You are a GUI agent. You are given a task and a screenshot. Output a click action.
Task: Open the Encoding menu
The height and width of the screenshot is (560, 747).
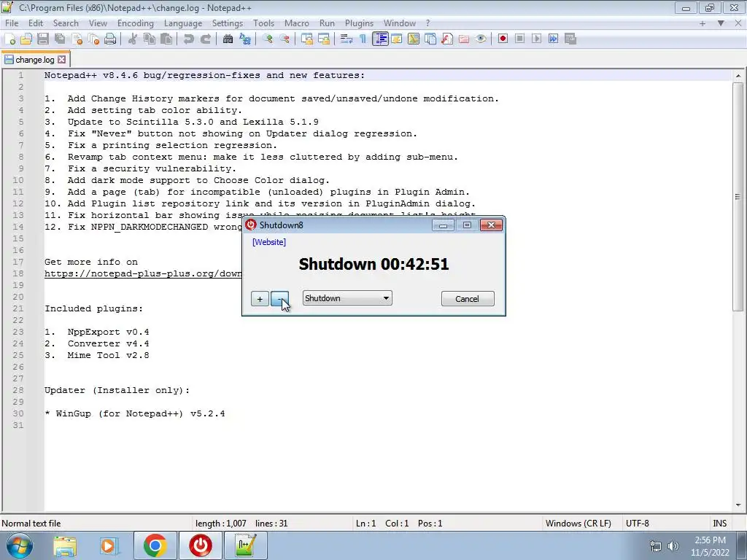point(135,23)
